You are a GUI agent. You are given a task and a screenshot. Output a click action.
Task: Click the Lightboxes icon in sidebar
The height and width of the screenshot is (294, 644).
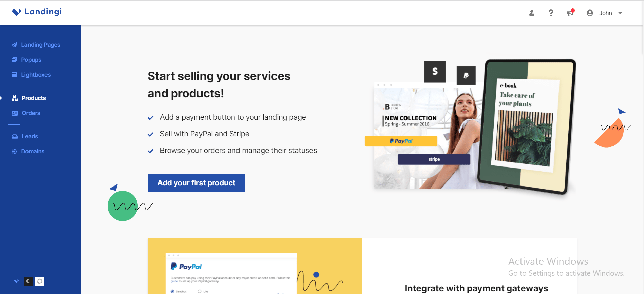tap(14, 75)
